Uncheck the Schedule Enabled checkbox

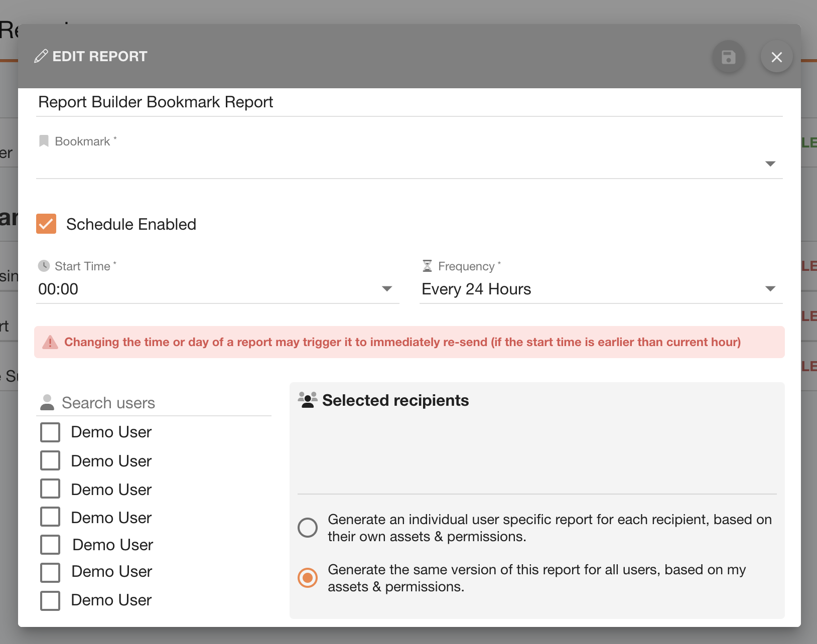(x=46, y=224)
